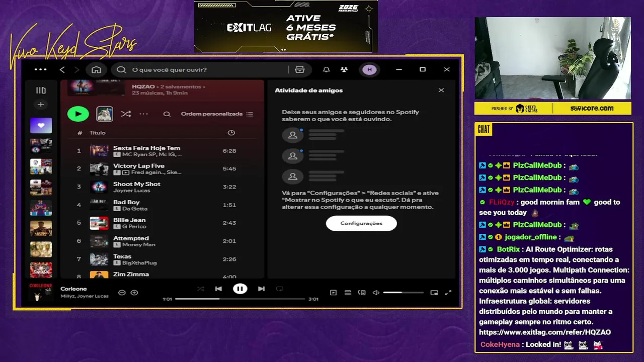Screen dimensions: 644x362
Task: Click username 'jogador_offline' in chat
Action: 531,237
